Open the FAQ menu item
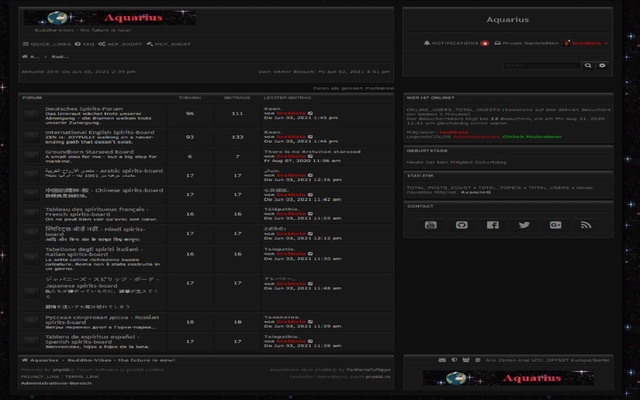The image size is (640, 400). click(x=86, y=44)
